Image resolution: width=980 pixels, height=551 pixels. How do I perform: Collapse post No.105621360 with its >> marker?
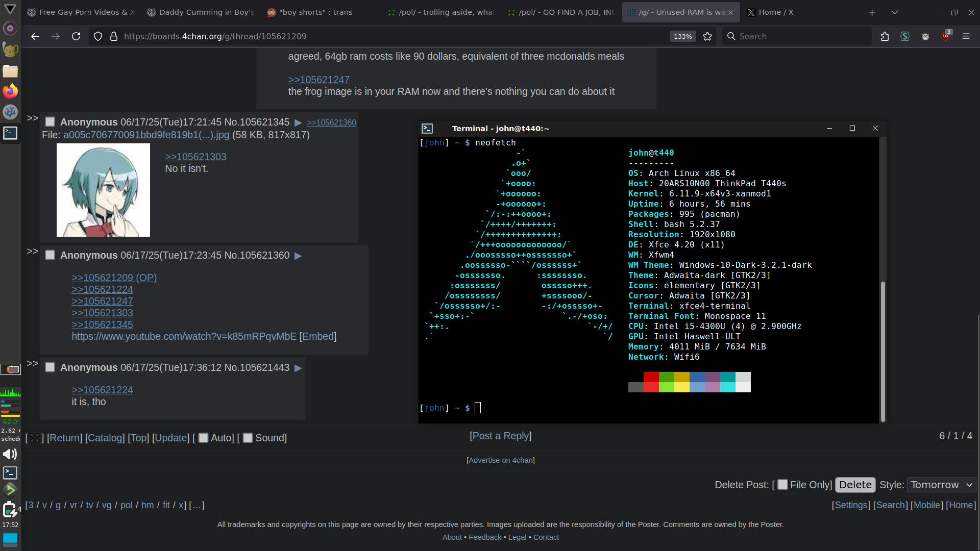pyautogui.click(x=32, y=252)
